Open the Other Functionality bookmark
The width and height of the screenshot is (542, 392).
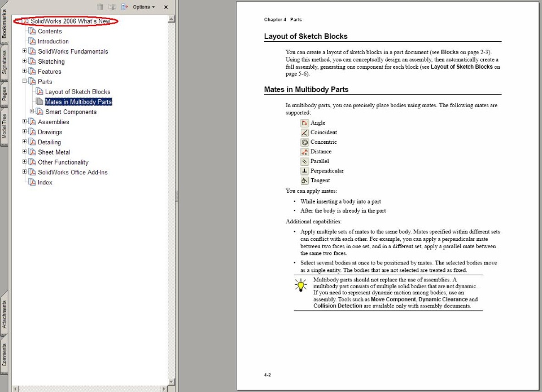[x=63, y=162]
